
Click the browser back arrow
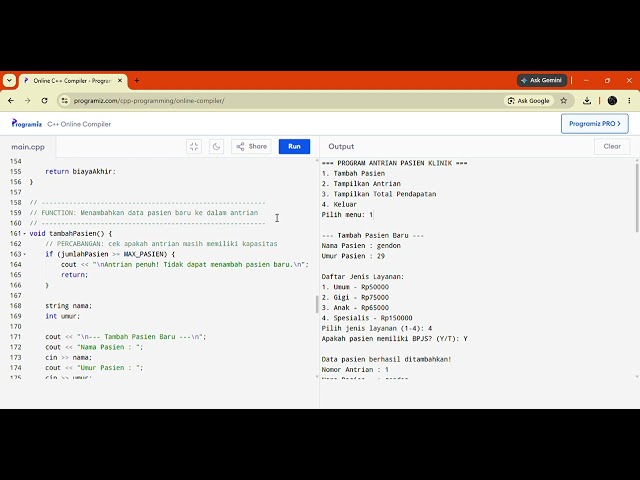tap(11, 101)
